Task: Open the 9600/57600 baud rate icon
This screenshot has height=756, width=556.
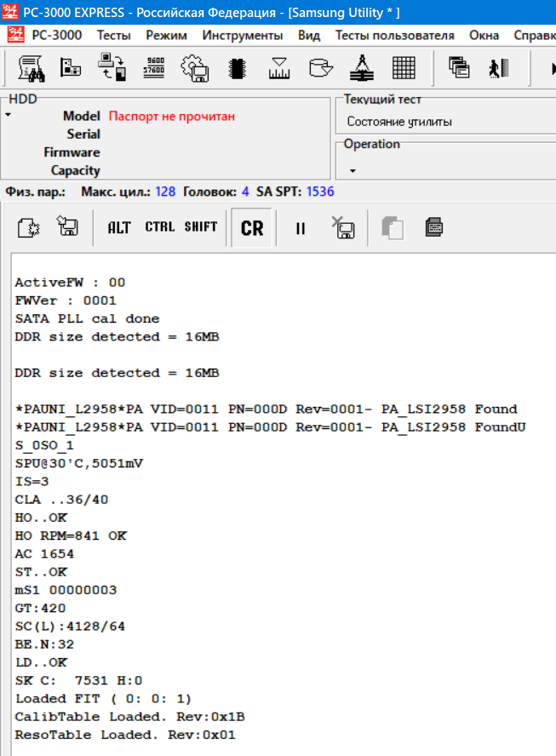Action: [x=154, y=67]
